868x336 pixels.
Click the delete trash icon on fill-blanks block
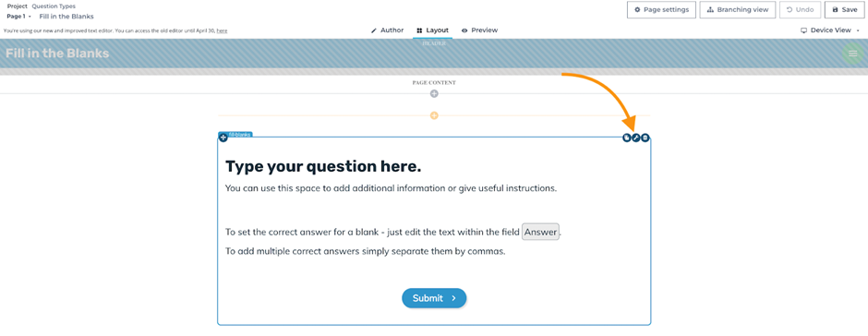click(645, 138)
